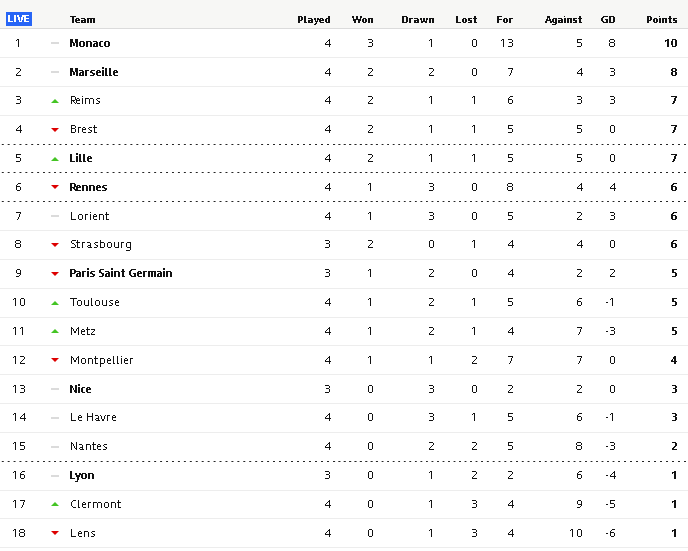The image size is (688, 551).
Task: Click the Played column header
Action: point(314,20)
